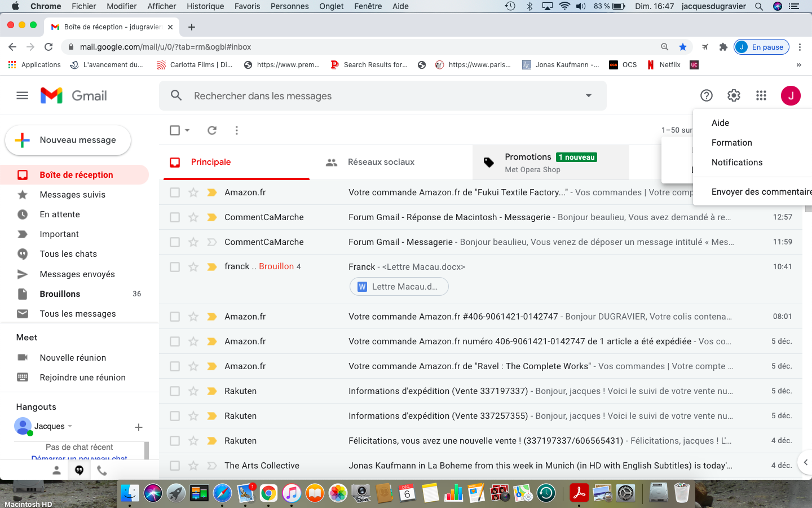
Task: Open Hangouts phone calls tab
Action: tap(102, 470)
